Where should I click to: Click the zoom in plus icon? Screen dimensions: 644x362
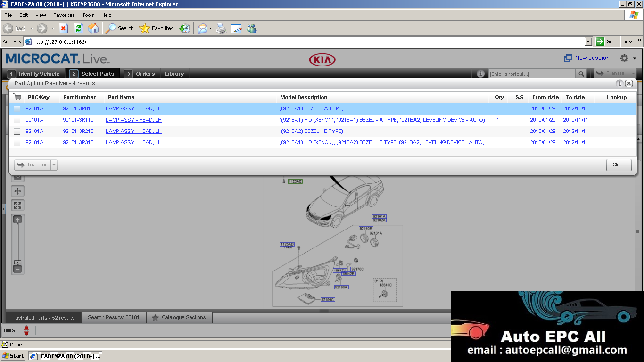tap(17, 219)
